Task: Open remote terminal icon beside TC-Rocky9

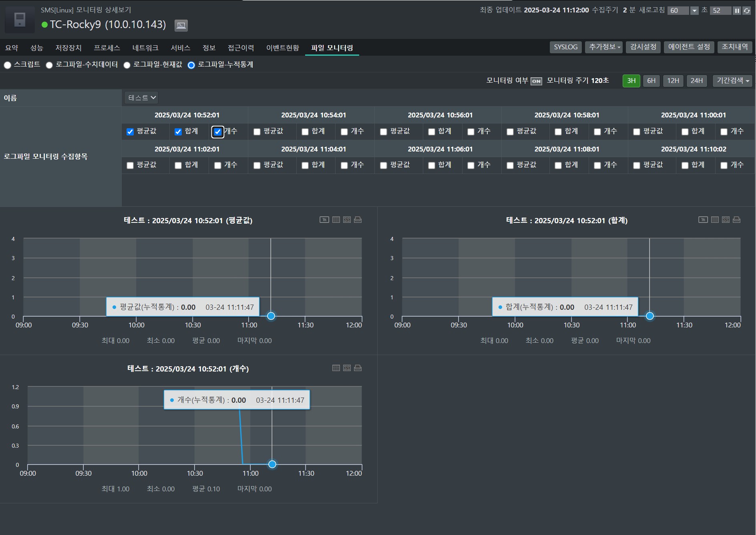Action: tap(181, 26)
